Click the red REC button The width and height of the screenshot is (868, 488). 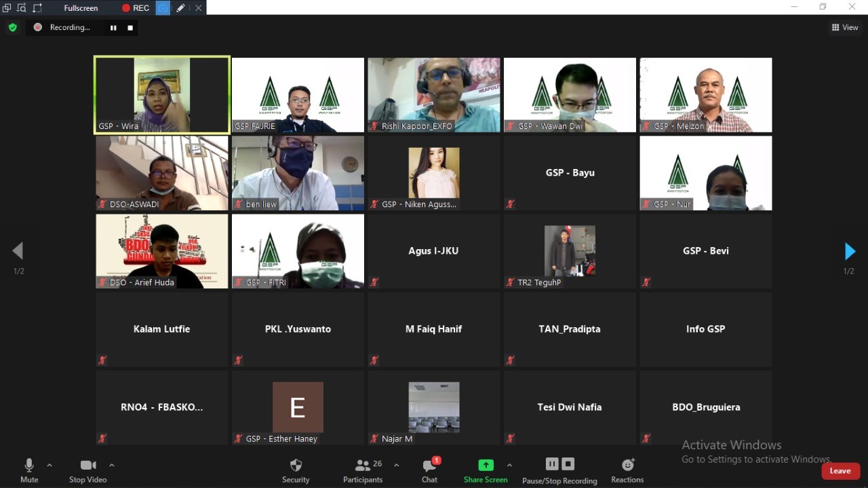(x=136, y=8)
